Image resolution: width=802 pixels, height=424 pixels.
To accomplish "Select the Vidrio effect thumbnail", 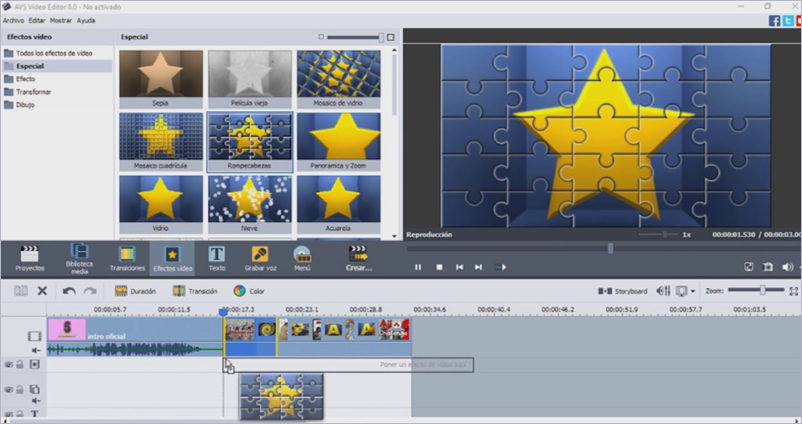I will [x=161, y=204].
